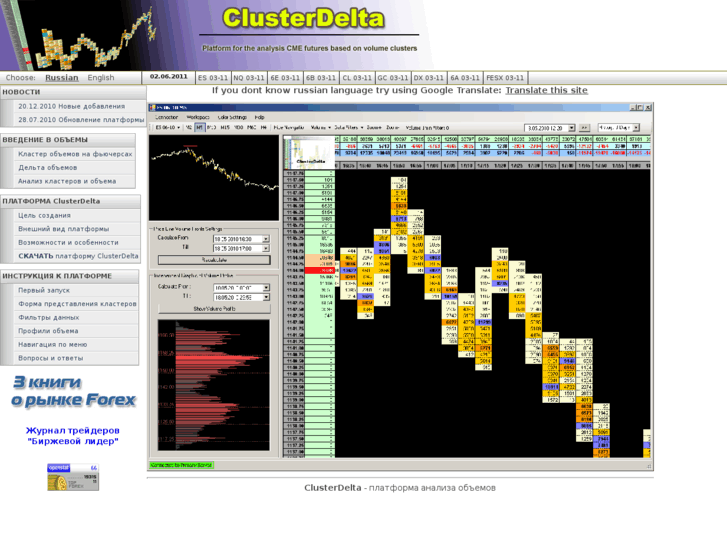
Task: Switch site language to Russian
Action: click(x=62, y=77)
